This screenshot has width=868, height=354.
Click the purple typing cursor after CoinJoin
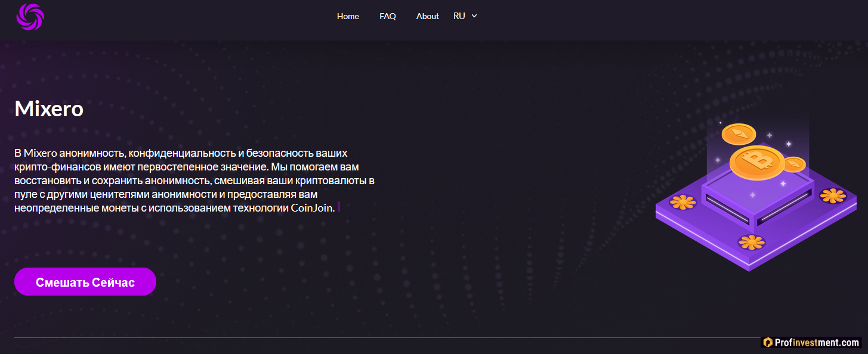pos(339,207)
